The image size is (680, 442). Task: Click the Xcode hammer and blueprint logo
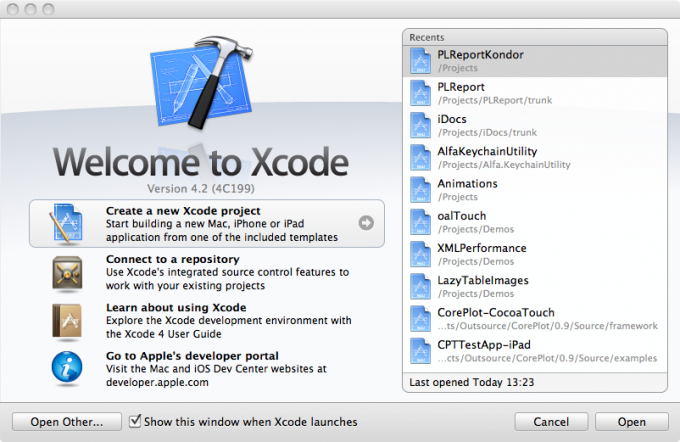[201, 82]
